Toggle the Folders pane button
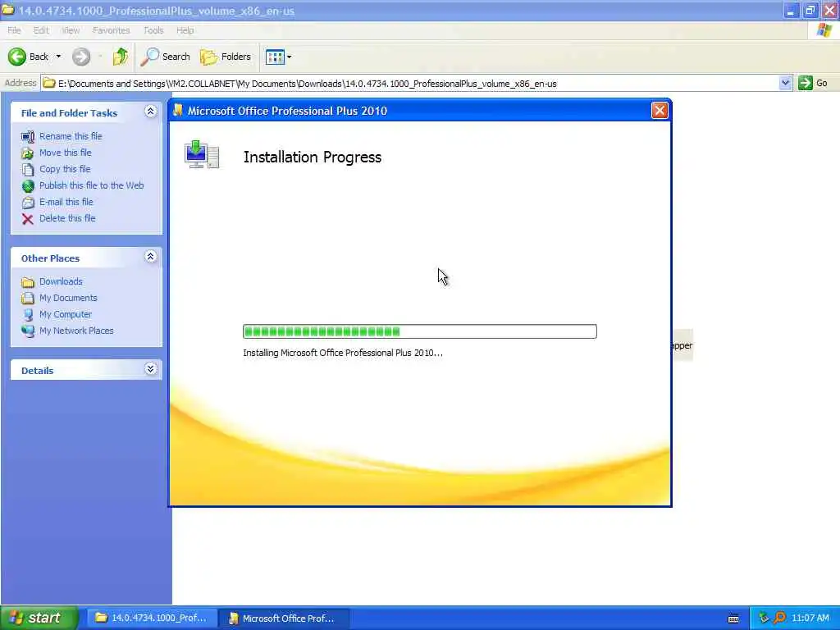The width and height of the screenshot is (840, 630). 226,57
